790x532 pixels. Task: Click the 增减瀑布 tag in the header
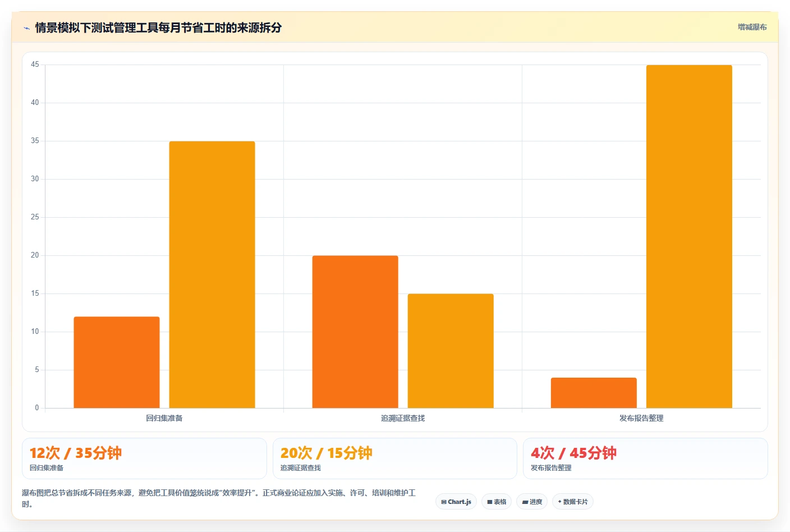click(752, 27)
